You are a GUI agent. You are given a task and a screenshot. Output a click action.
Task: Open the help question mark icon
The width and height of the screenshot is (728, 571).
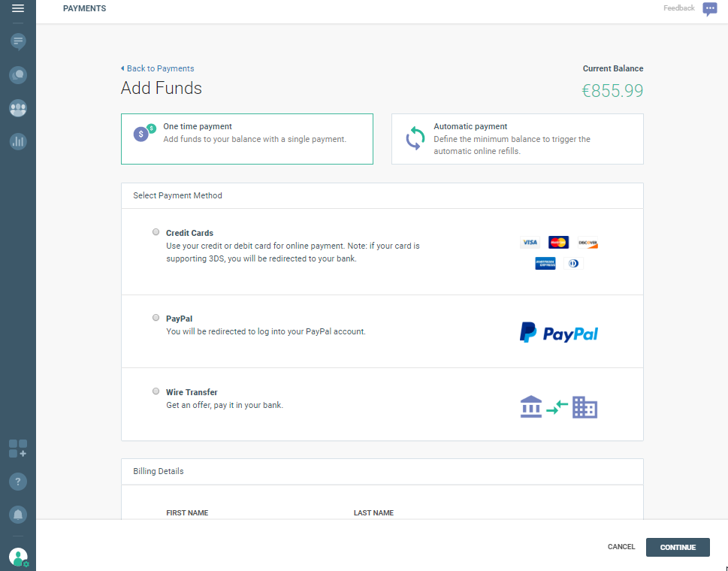pos(18,482)
